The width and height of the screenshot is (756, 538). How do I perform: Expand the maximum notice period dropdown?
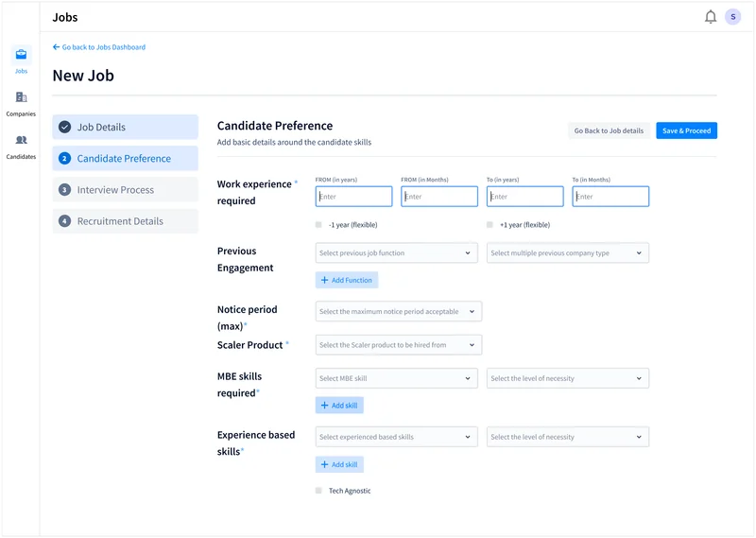[398, 311]
